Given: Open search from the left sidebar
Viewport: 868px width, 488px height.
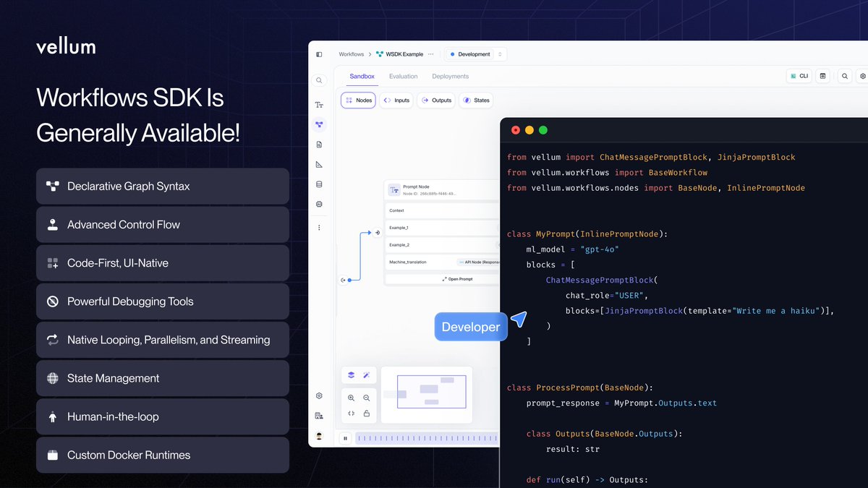Looking at the screenshot, I should [x=319, y=80].
